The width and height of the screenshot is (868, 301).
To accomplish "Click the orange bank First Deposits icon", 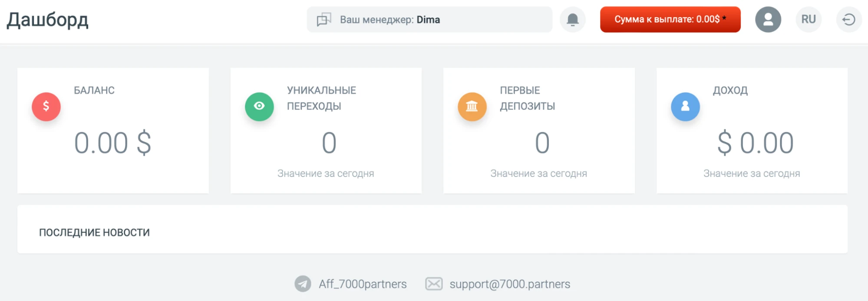I will (472, 107).
